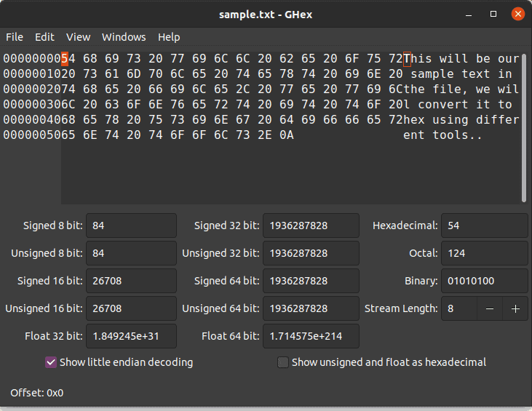
Task: Click the Float 64 bit field
Action: (311, 336)
